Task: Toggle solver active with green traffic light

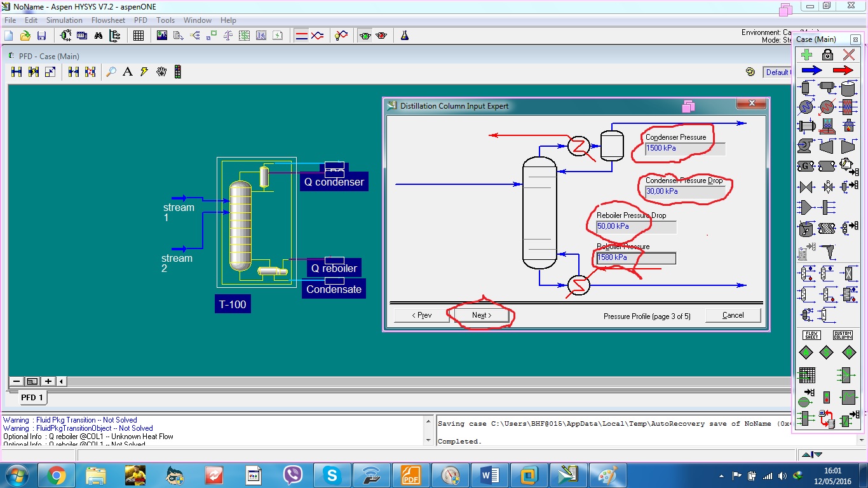Action: (x=365, y=36)
